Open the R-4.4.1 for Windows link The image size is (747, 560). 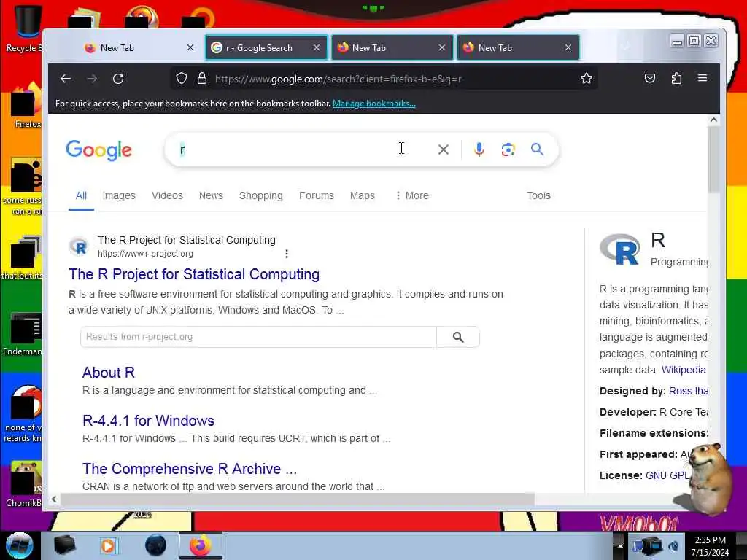click(x=148, y=421)
